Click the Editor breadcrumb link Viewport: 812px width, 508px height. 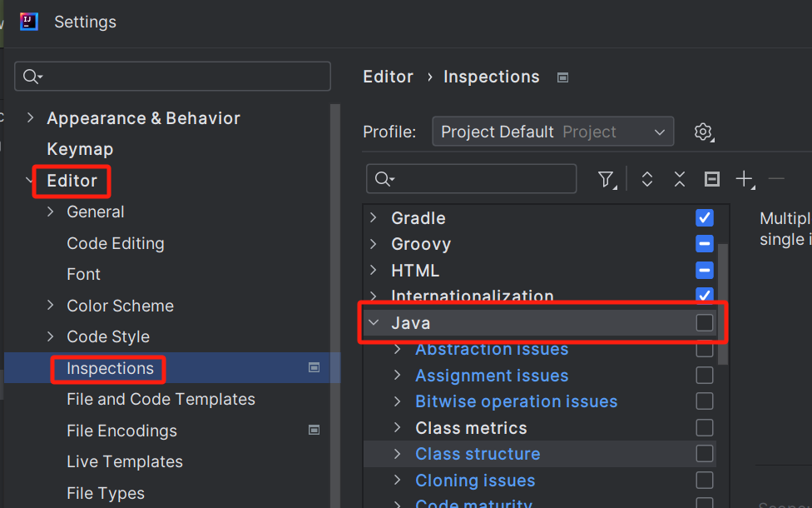(388, 77)
